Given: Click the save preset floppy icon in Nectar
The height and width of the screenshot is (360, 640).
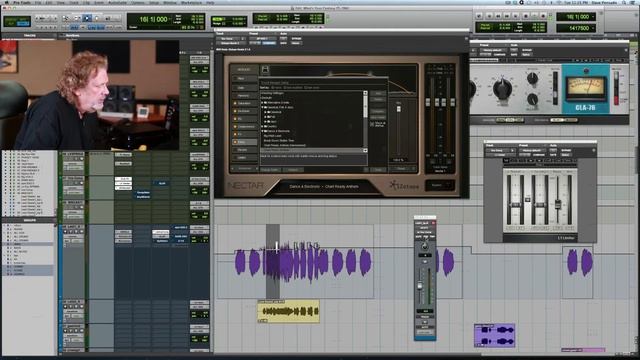Looking at the screenshot, I should [265, 69].
